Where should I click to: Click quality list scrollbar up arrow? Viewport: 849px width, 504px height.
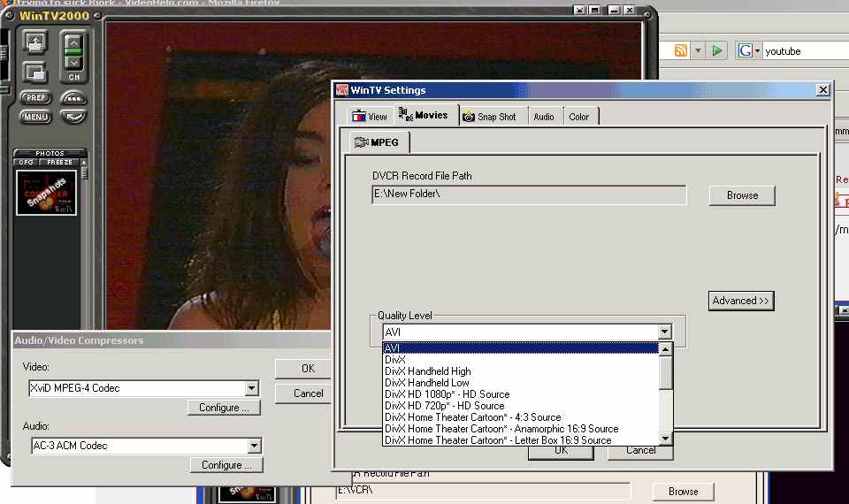(x=665, y=350)
